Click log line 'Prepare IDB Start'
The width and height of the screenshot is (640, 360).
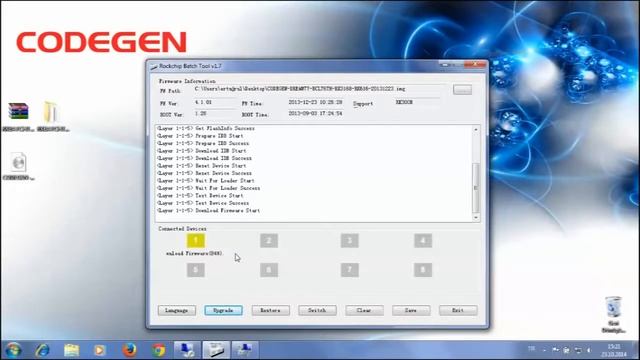coord(219,136)
